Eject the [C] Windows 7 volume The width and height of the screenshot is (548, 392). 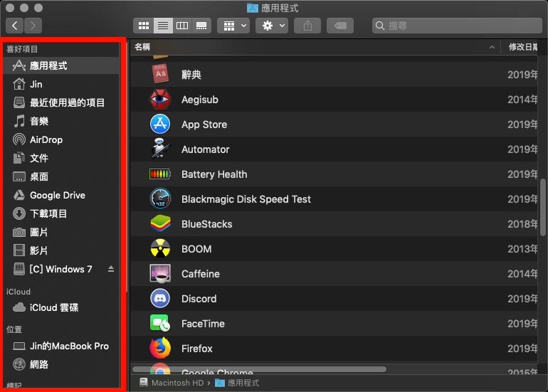[x=111, y=269]
